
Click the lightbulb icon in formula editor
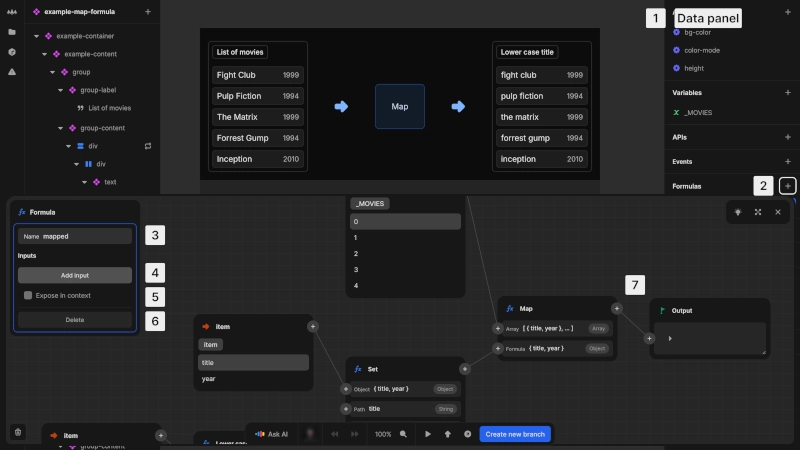(x=738, y=212)
